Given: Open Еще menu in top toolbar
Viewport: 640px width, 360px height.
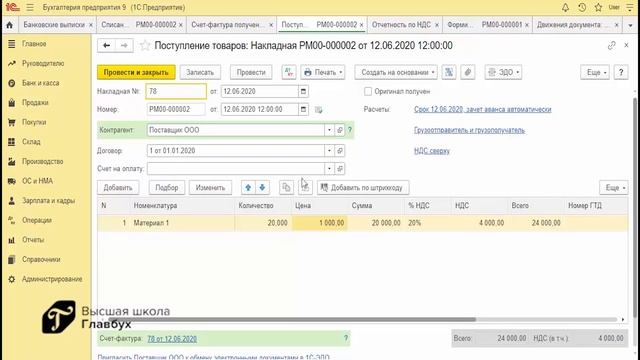Looking at the screenshot, I should pos(595,72).
